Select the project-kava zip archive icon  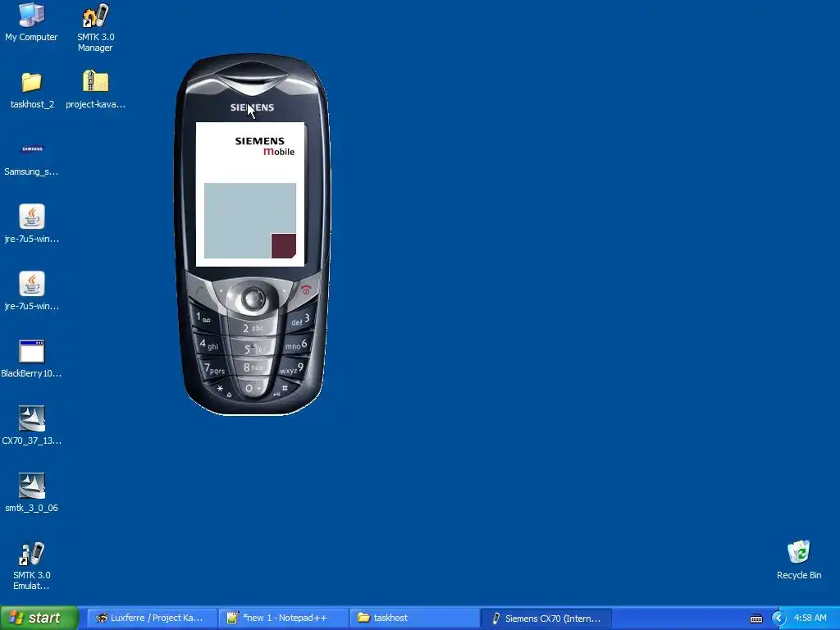tap(95, 90)
